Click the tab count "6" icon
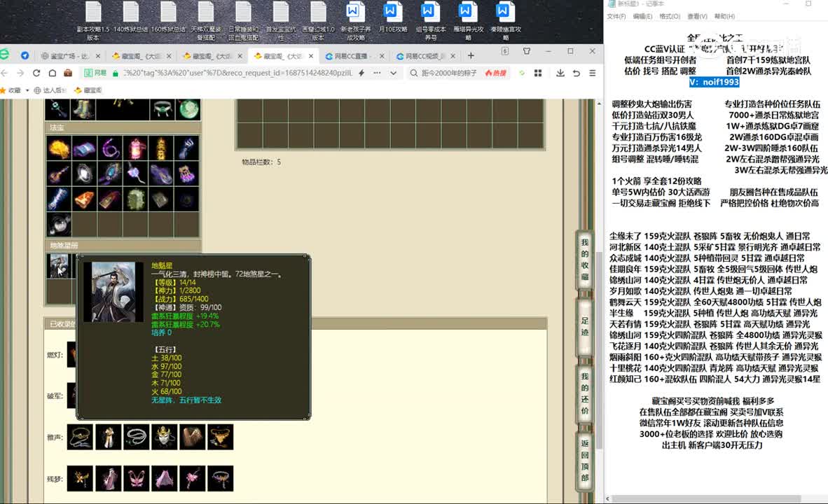 point(505,51)
